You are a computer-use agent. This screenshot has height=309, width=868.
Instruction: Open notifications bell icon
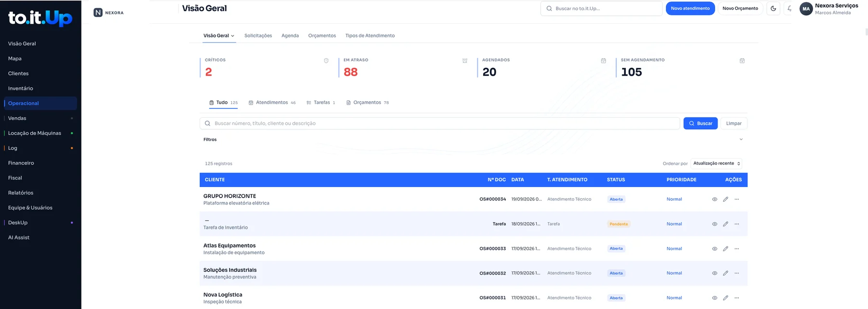789,8
